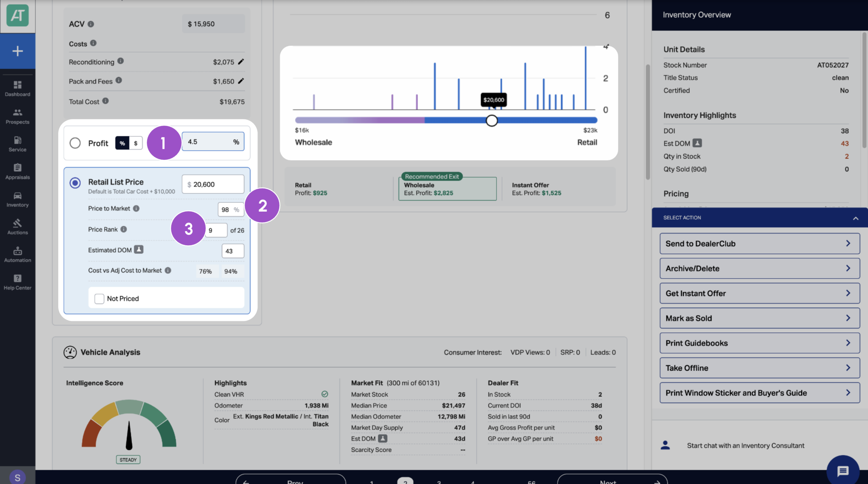
Task: Switch profit unit to dollar toggle
Action: point(136,143)
